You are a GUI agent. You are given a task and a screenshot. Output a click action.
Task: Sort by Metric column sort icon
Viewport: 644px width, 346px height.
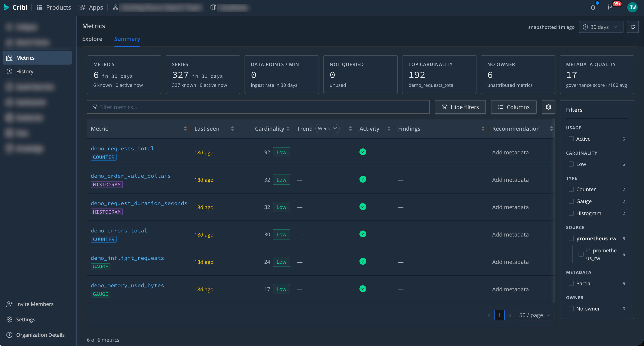coord(185,129)
